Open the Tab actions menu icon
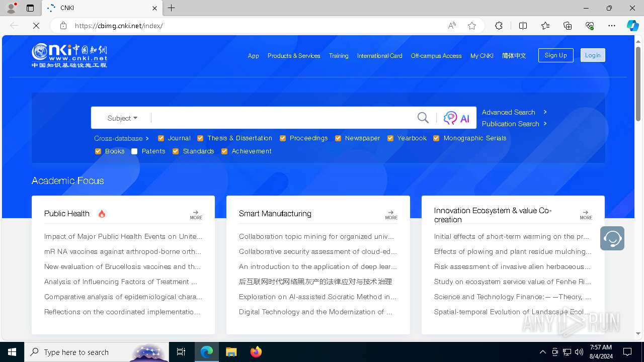 click(30, 8)
